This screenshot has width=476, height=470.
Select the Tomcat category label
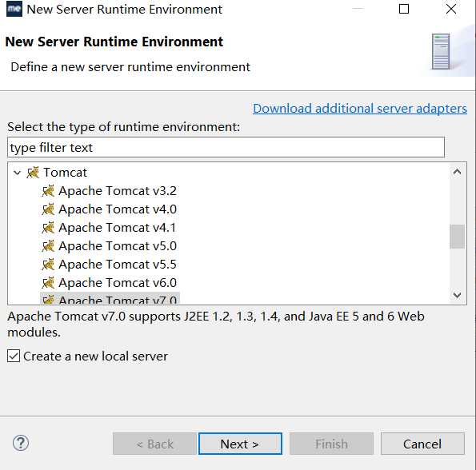[66, 172]
